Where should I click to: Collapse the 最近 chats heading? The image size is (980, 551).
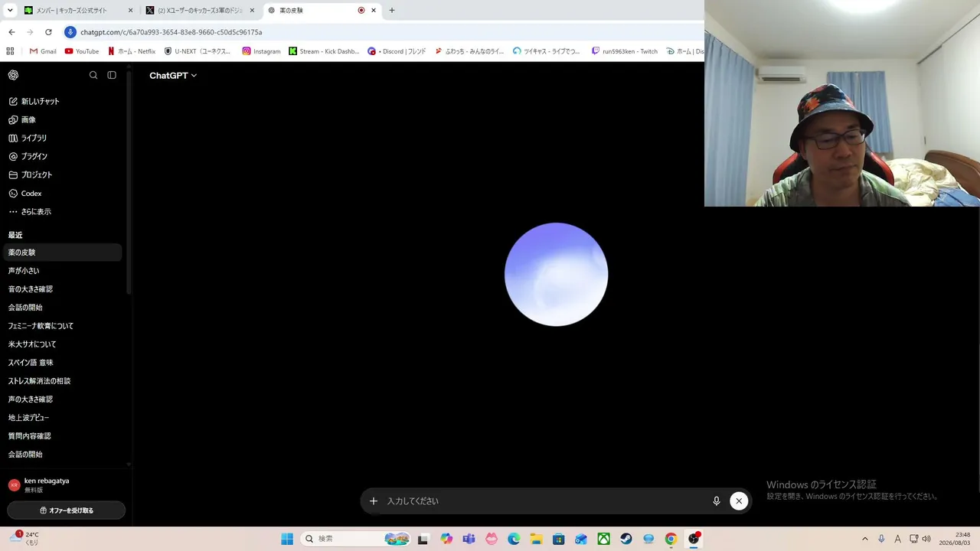(x=15, y=235)
